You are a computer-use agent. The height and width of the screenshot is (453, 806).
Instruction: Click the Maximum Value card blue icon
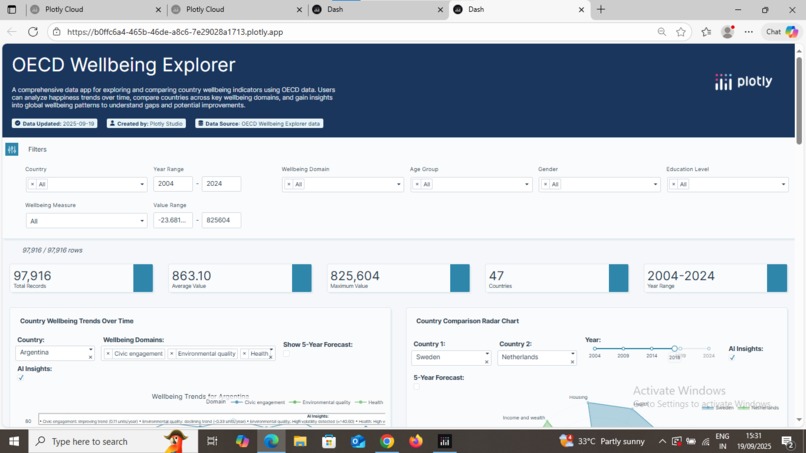(460, 278)
